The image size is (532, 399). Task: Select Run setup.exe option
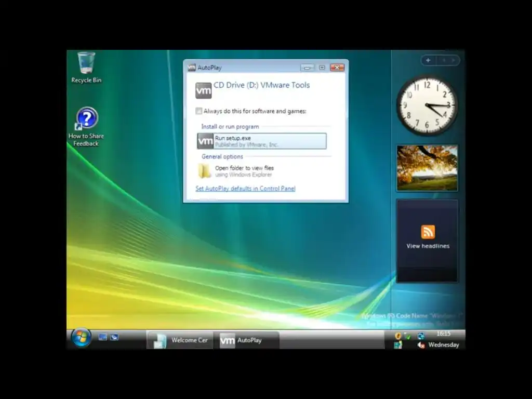coord(262,141)
